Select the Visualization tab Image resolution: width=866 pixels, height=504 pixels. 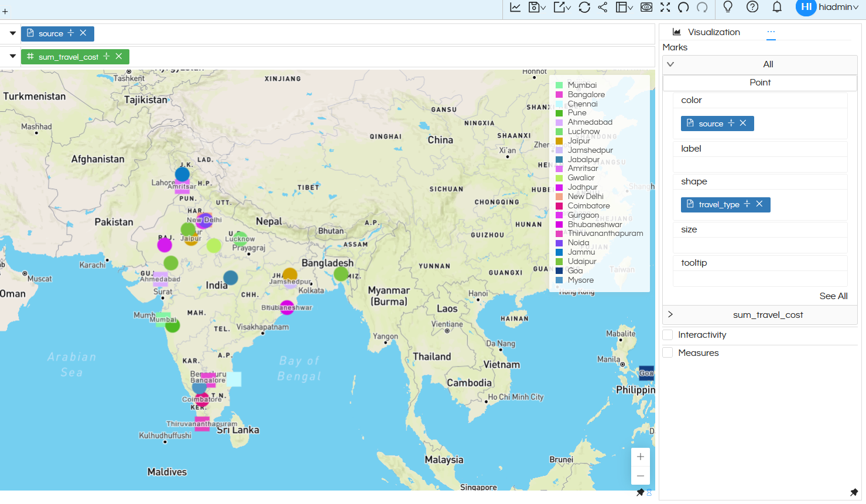[x=707, y=32]
